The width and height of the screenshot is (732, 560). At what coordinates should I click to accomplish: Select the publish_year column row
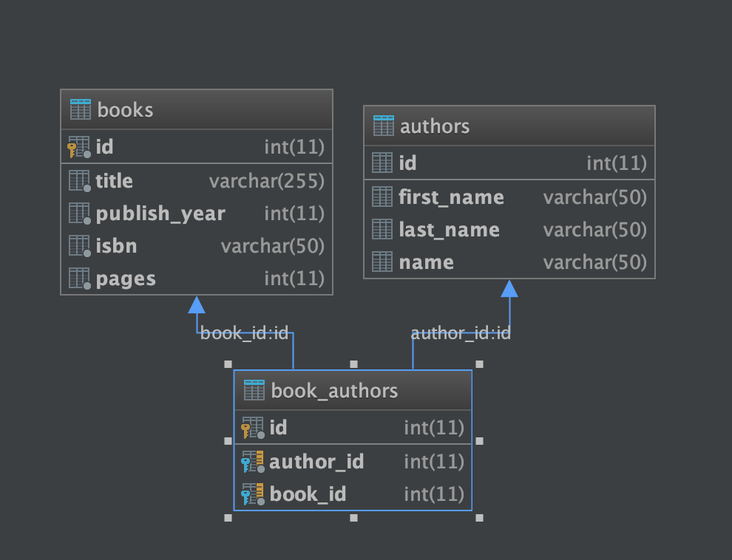(197, 214)
